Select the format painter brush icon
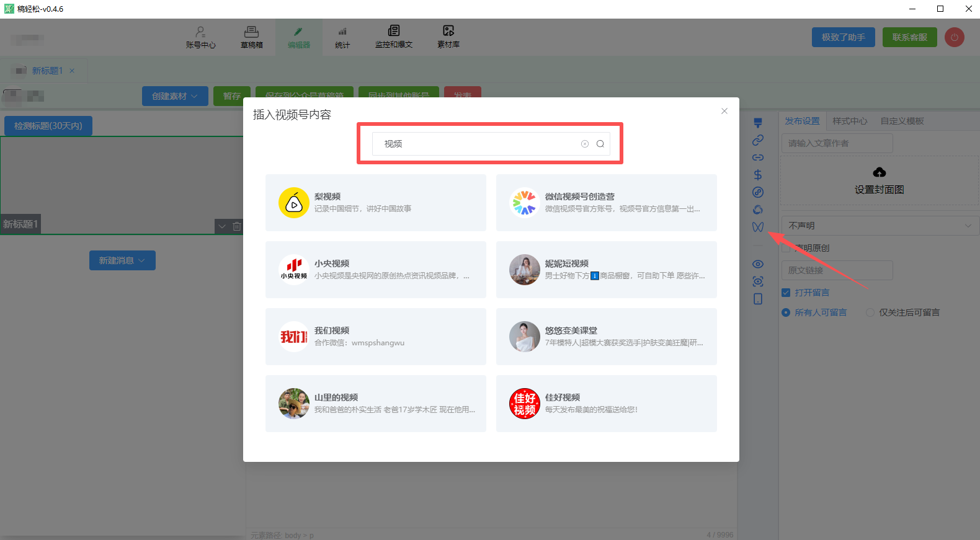Image resolution: width=980 pixels, height=540 pixels. point(757,123)
